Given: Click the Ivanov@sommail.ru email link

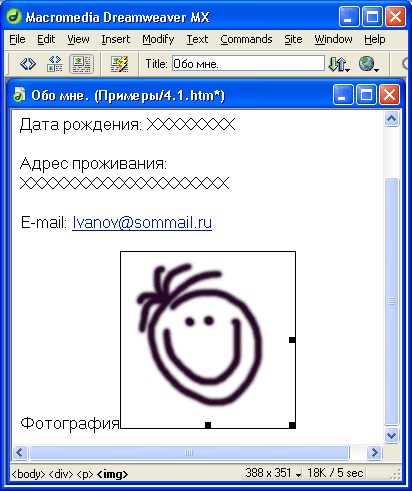Looking at the screenshot, I should [142, 222].
